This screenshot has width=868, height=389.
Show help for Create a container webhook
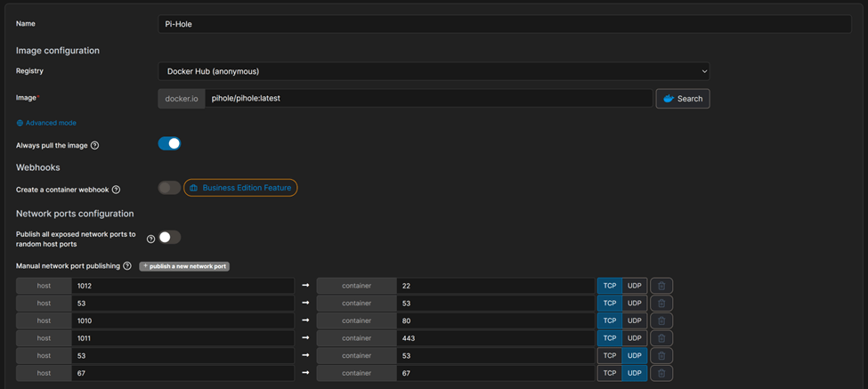coord(116,190)
